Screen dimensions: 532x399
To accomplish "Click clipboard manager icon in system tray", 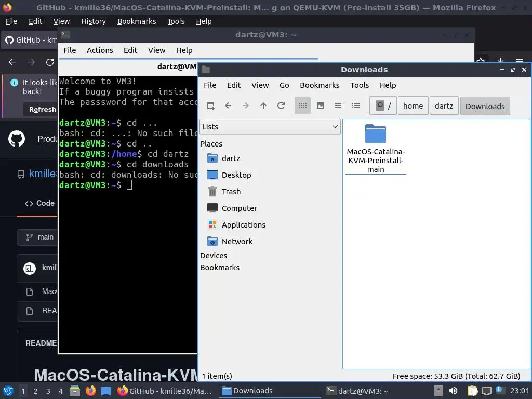I will [x=472, y=391].
